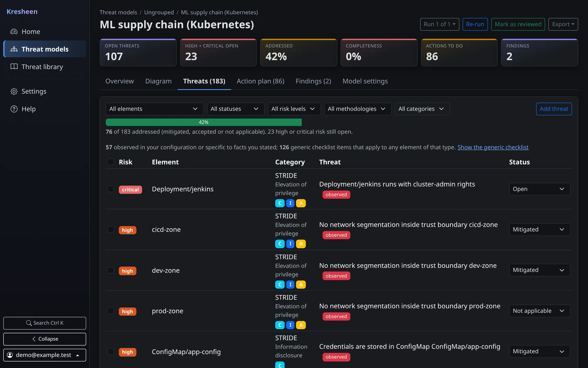
Task: Check the prod-zone row checkbox
Action: (111, 311)
